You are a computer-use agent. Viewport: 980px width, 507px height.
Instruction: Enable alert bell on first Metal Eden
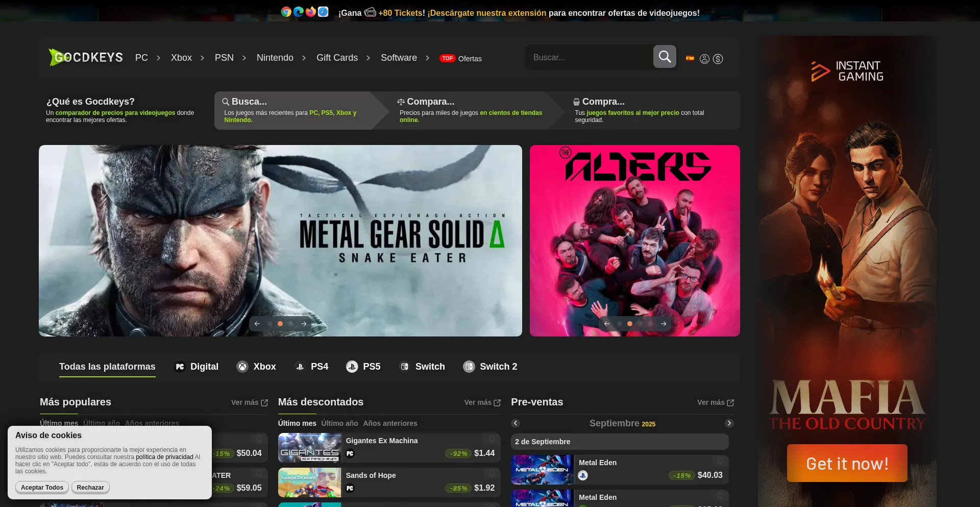[x=720, y=461]
